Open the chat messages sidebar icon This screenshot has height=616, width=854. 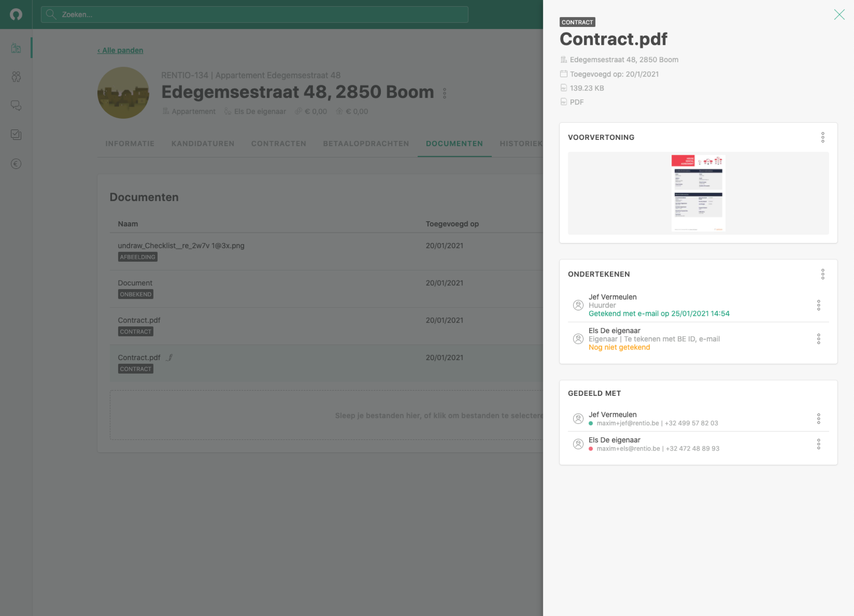point(16,106)
